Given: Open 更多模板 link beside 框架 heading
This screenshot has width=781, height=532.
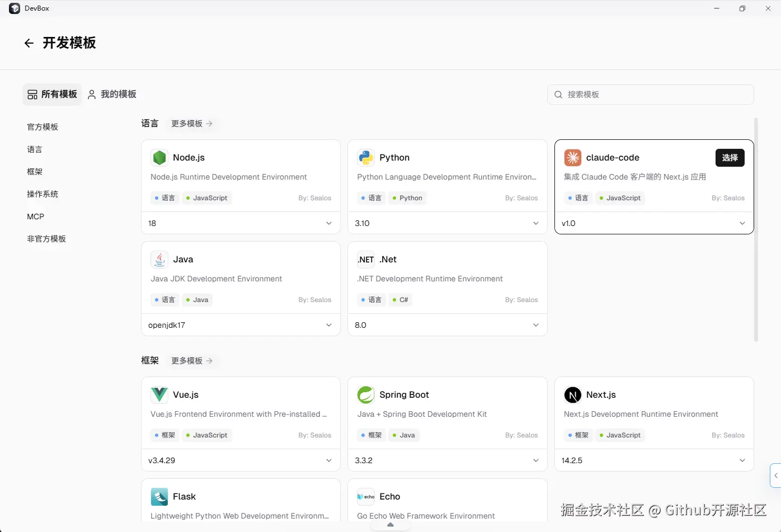Looking at the screenshot, I should (192, 361).
